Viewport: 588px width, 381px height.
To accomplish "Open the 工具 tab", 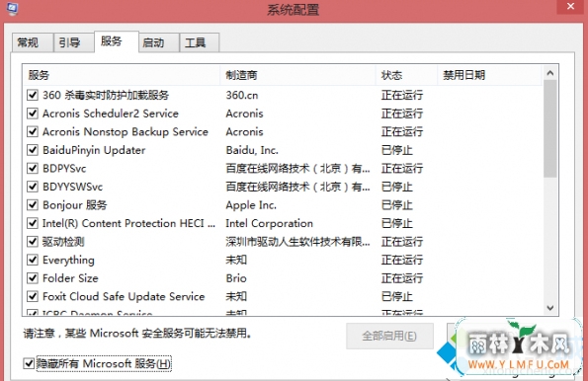I will point(200,42).
